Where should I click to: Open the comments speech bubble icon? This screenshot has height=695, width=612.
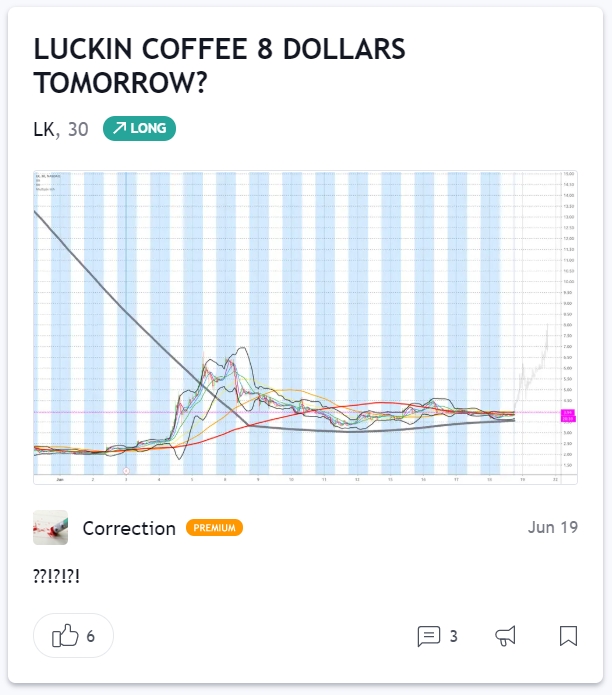coord(429,636)
